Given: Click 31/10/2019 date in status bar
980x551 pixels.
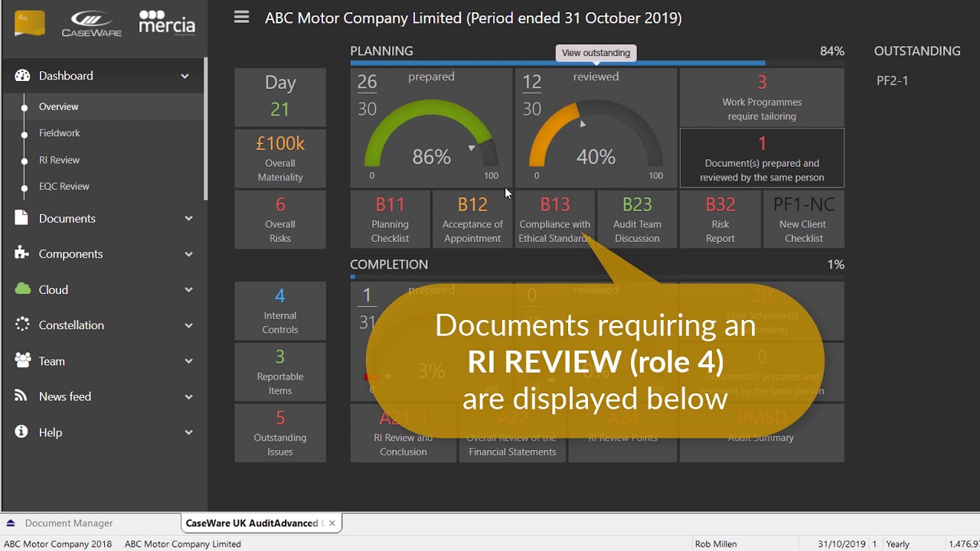Looking at the screenshot, I should click(841, 544).
